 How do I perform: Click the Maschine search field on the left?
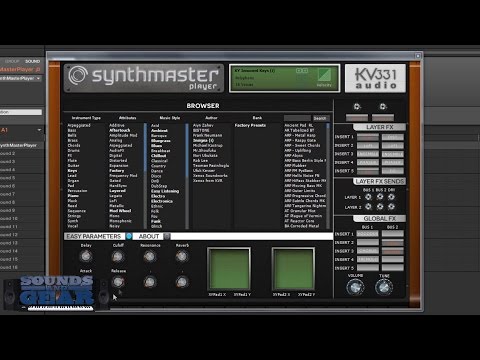coord(21,112)
